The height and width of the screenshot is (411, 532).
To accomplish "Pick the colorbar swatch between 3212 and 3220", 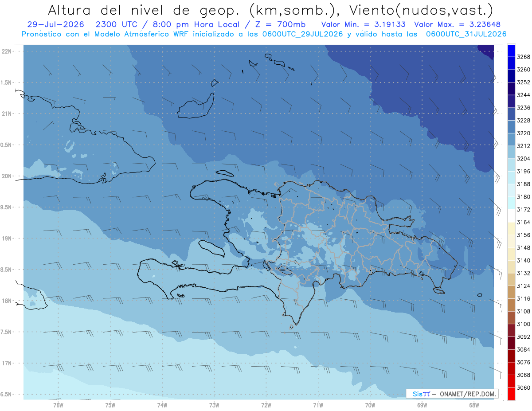I will point(511,140).
